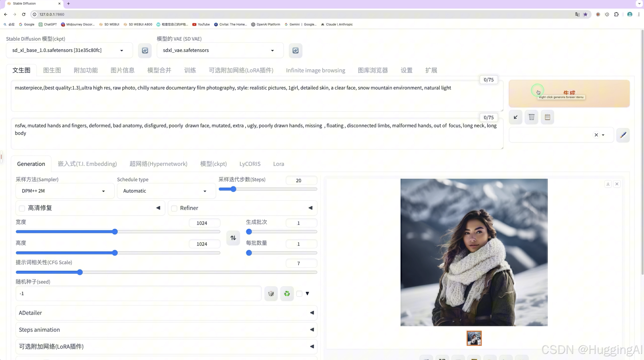Image resolution: width=644 pixels, height=360 pixels.
Task: Open the translate page icon in address bar
Action: [x=577, y=14]
